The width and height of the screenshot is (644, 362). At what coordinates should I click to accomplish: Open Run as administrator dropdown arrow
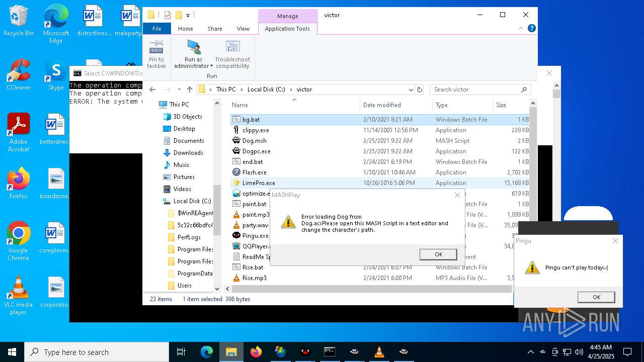(x=211, y=66)
